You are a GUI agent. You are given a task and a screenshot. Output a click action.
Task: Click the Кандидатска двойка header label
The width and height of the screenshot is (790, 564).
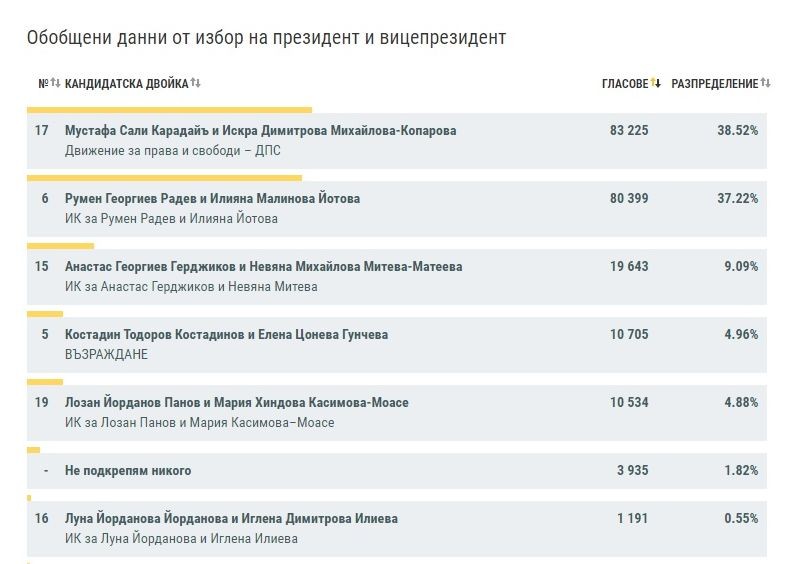coord(126,84)
